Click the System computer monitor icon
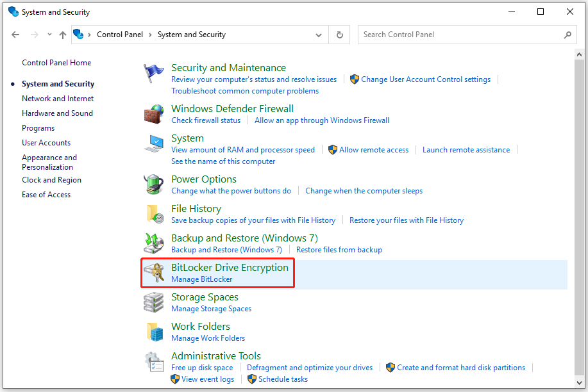 154,143
